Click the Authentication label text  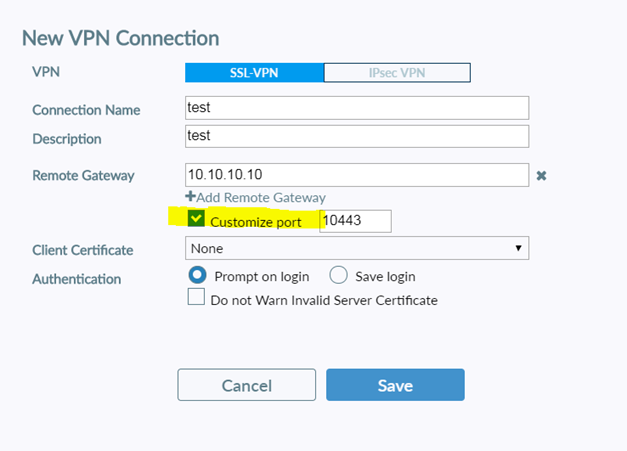pyautogui.click(x=77, y=279)
